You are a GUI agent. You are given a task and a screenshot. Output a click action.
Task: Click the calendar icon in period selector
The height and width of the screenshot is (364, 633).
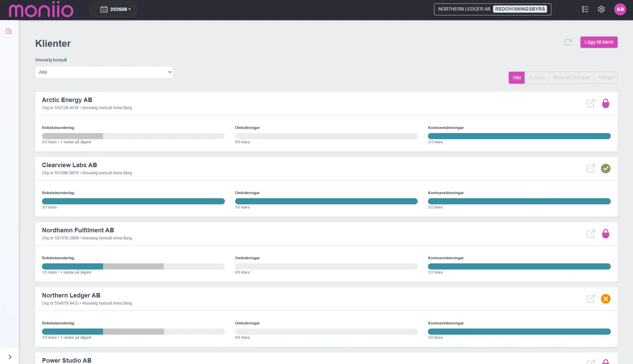104,9
